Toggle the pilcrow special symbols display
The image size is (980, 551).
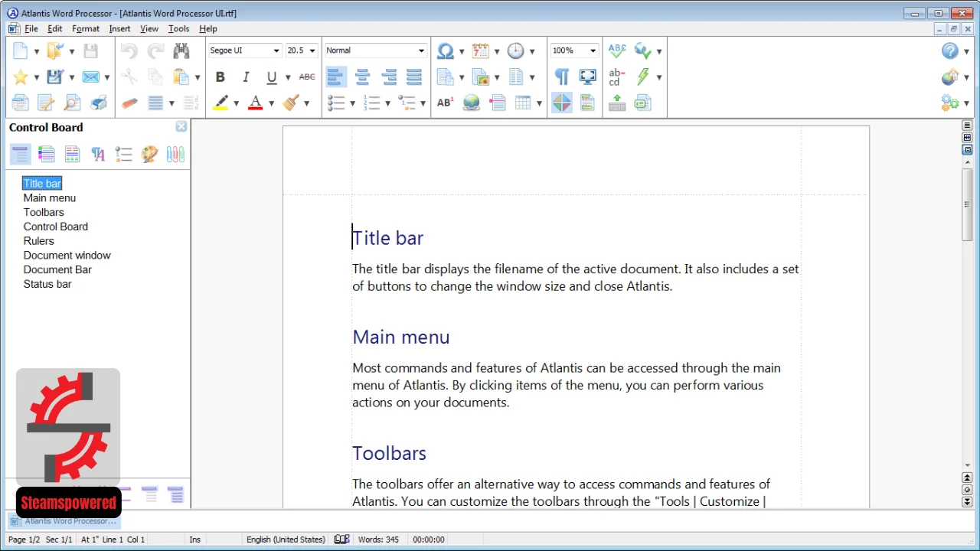pos(562,77)
